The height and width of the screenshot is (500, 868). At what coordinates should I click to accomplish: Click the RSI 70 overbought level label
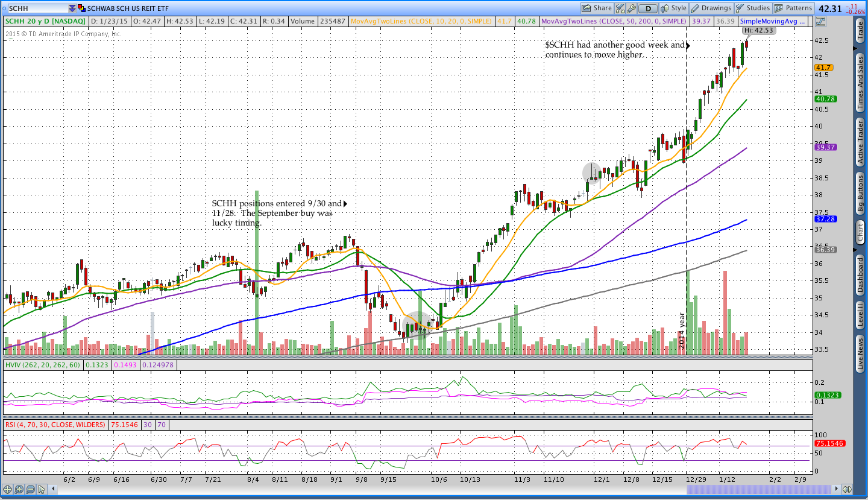[x=162, y=425]
